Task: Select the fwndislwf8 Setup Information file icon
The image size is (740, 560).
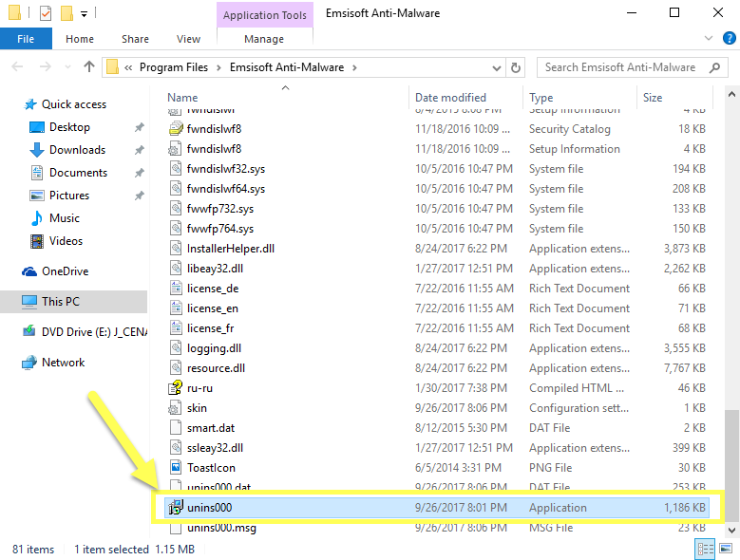Action: click(x=176, y=148)
